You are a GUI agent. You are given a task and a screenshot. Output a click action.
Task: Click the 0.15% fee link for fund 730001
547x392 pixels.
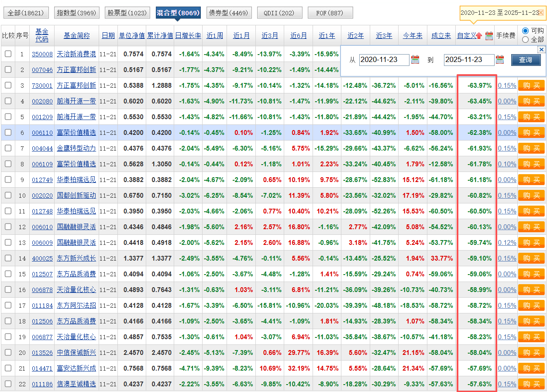pos(507,86)
